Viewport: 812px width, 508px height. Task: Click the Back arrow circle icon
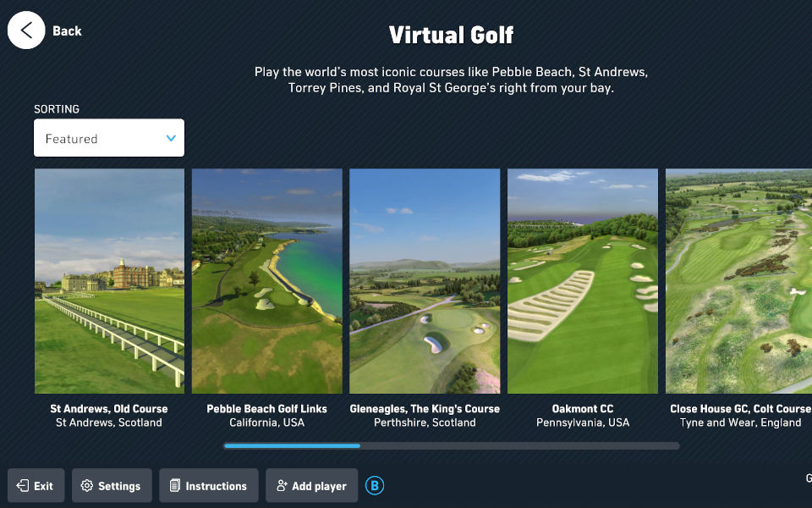pyautogui.click(x=26, y=30)
